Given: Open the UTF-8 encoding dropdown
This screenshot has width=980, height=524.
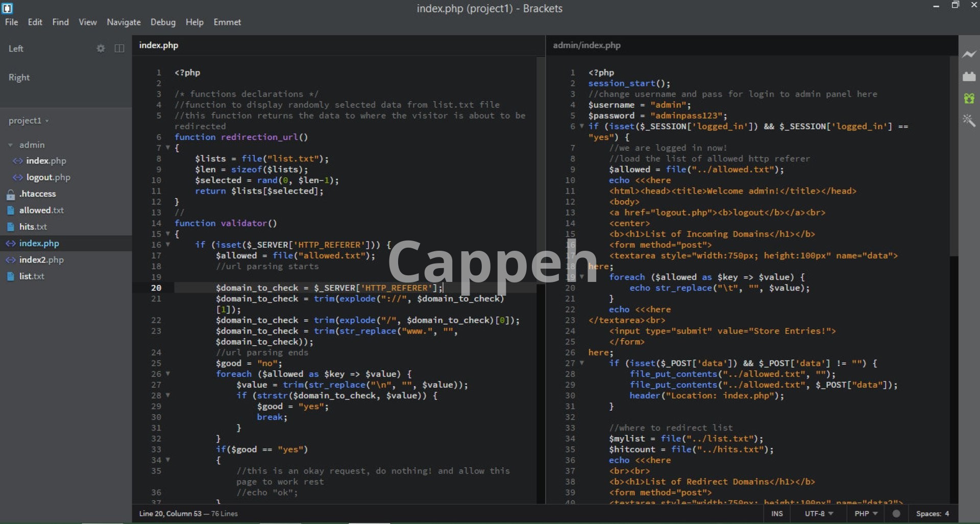Looking at the screenshot, I should click(819, 514).
